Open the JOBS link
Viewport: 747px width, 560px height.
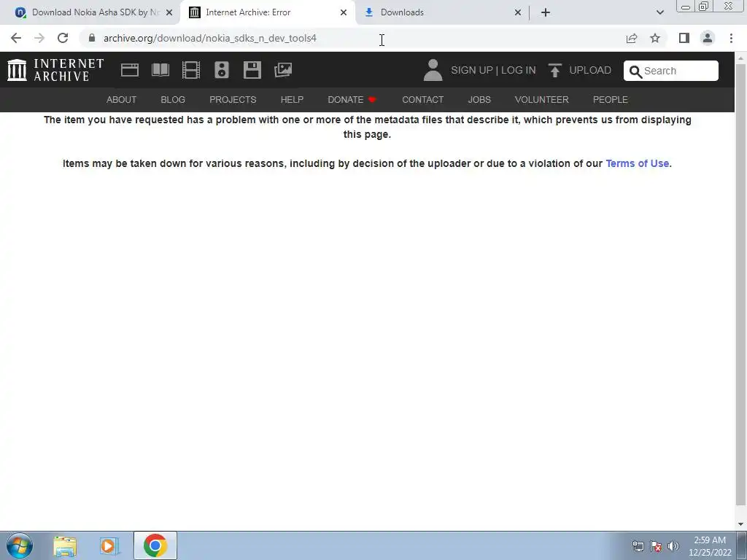point(479,99)
